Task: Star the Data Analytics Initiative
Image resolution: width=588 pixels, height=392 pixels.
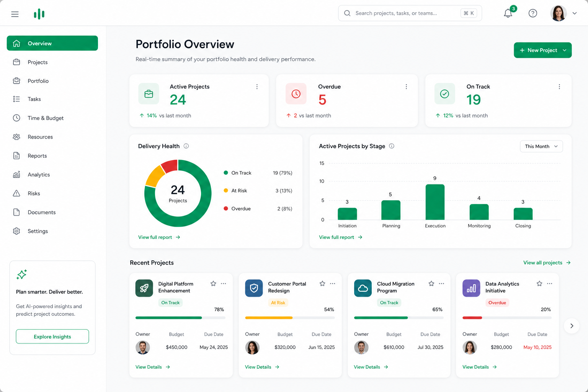Action: coord(539,284)
